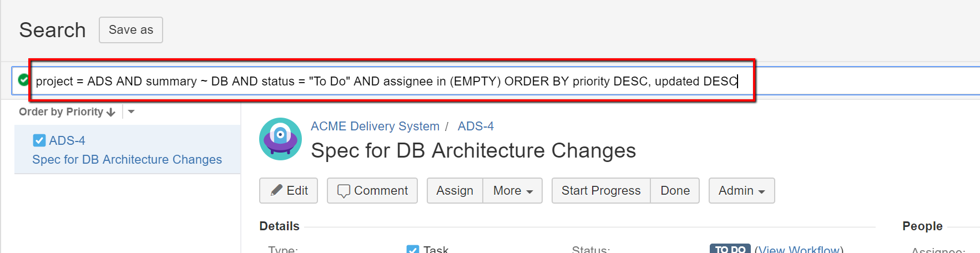Click the pencil icon on Edit button
This screenshot has height=253, width=980.
276,190
